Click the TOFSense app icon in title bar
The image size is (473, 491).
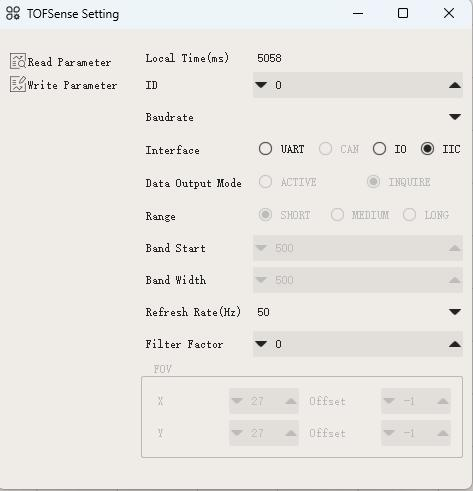(13, 13)
